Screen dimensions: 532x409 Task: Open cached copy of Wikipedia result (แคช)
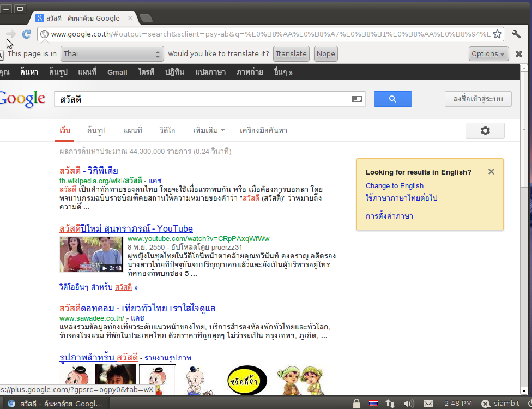tap(155, 181)
